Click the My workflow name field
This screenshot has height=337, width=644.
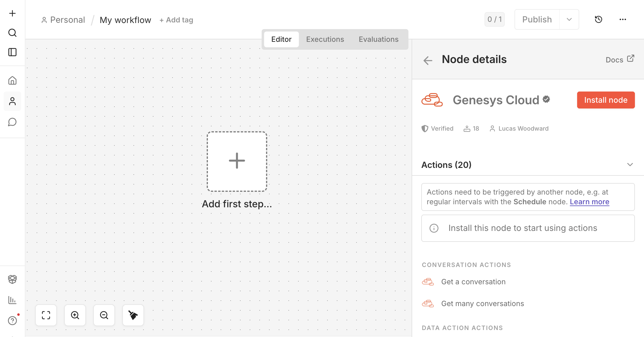click(x=125, y=20)
